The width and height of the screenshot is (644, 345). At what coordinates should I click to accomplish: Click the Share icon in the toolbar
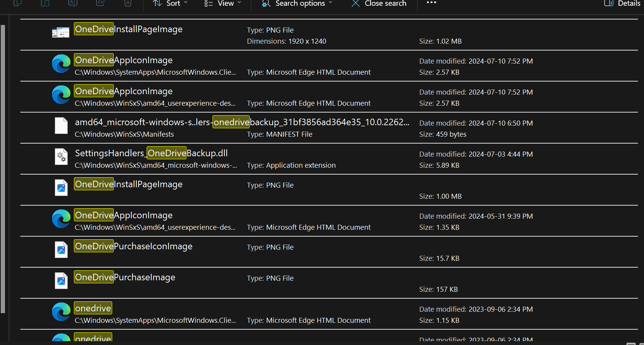[100, 3]
